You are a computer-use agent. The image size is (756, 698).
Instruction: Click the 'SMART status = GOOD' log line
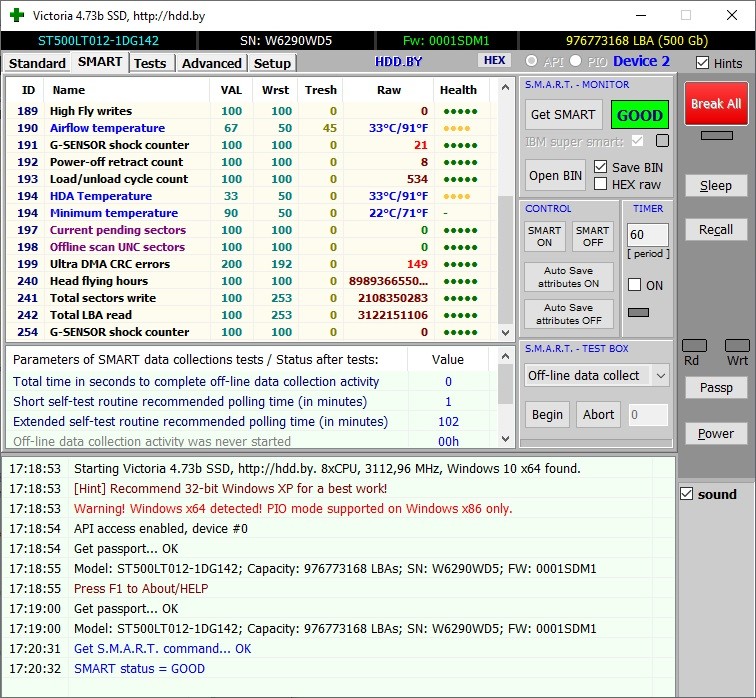(x=139, y=669)
